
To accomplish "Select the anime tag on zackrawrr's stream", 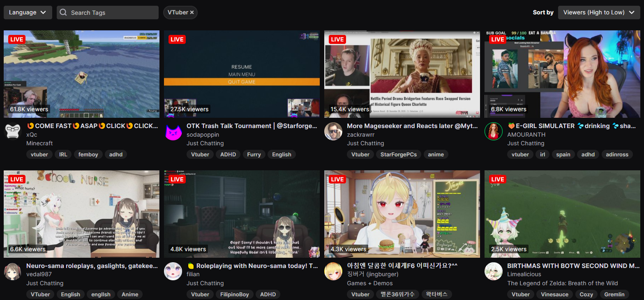I will 436,155.
